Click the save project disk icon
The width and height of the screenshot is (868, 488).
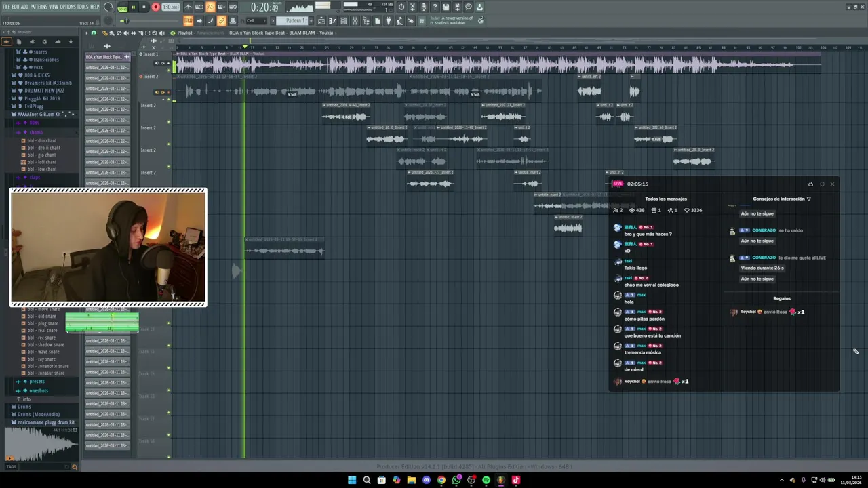(446, 7)
